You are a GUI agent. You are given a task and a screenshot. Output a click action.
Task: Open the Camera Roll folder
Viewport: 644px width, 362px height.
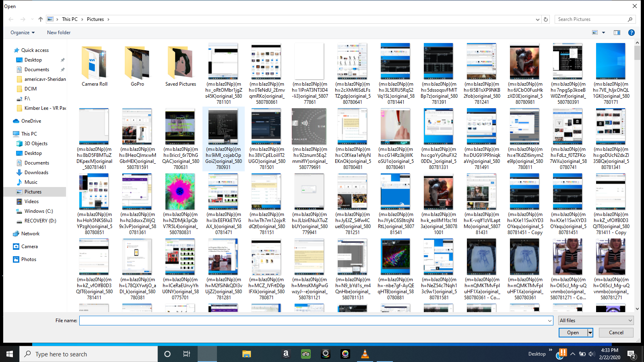click(x=95, y=66)
